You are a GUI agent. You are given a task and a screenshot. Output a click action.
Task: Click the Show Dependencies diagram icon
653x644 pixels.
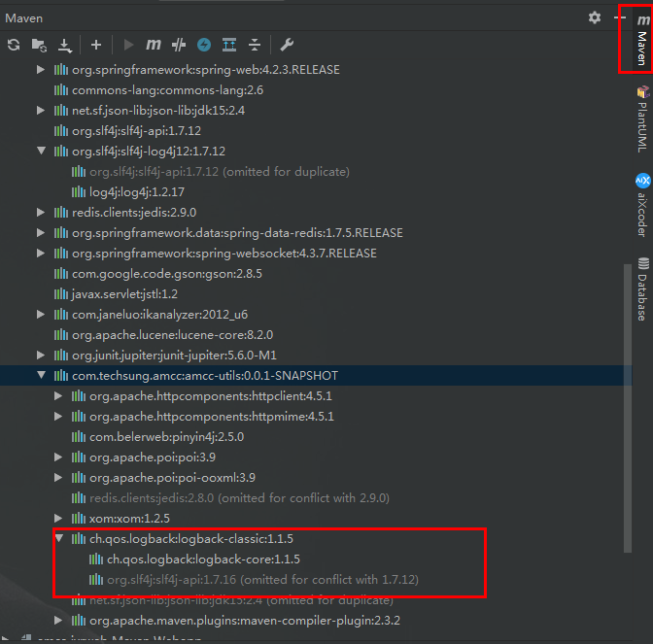coord(229,45)
